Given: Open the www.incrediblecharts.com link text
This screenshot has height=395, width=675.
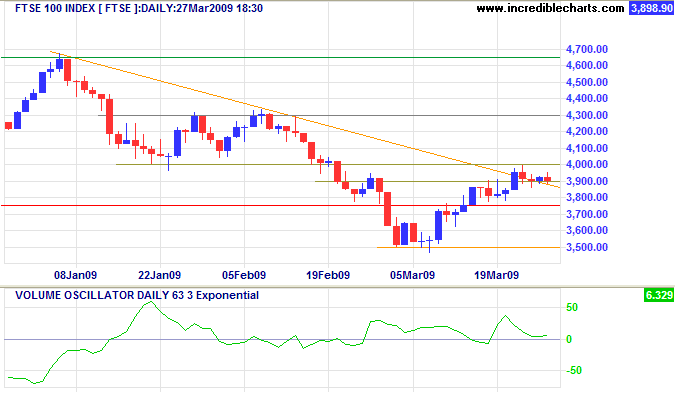Looking at the screenshot, I should coord(550,8).
